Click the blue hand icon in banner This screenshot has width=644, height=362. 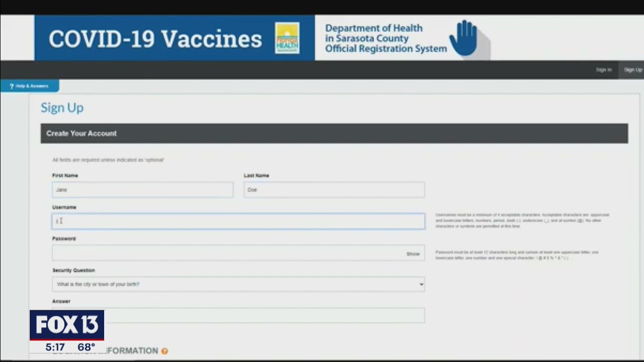pos(464,38)
